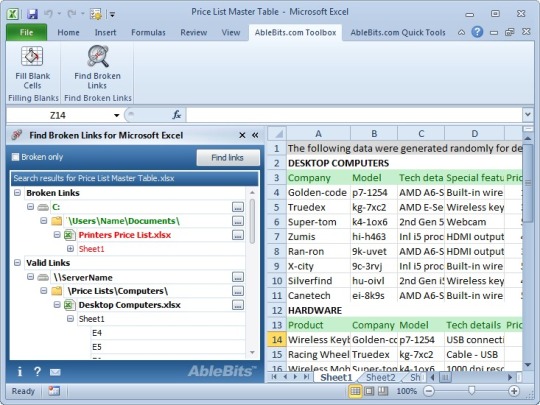The image size is (540, 405).
Task: Click the vertical scrollbar in results tree
Action: [252, 220]
